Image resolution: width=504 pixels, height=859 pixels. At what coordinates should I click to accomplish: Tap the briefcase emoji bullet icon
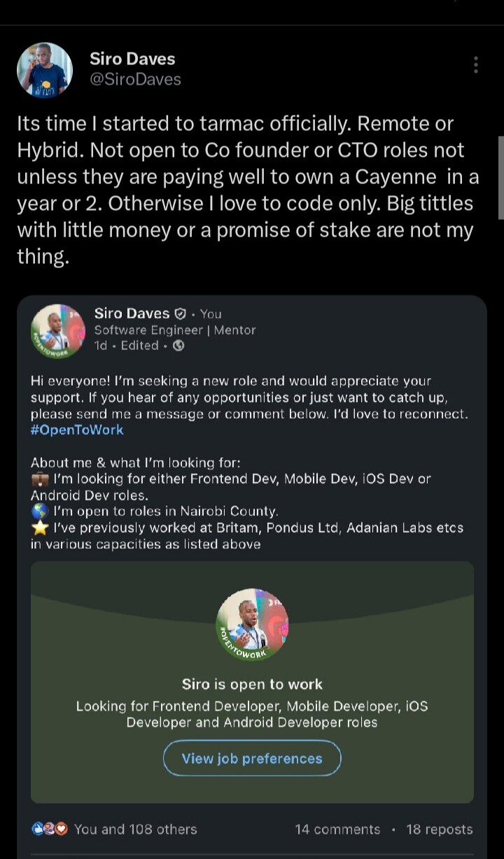[x=39, y=480]
